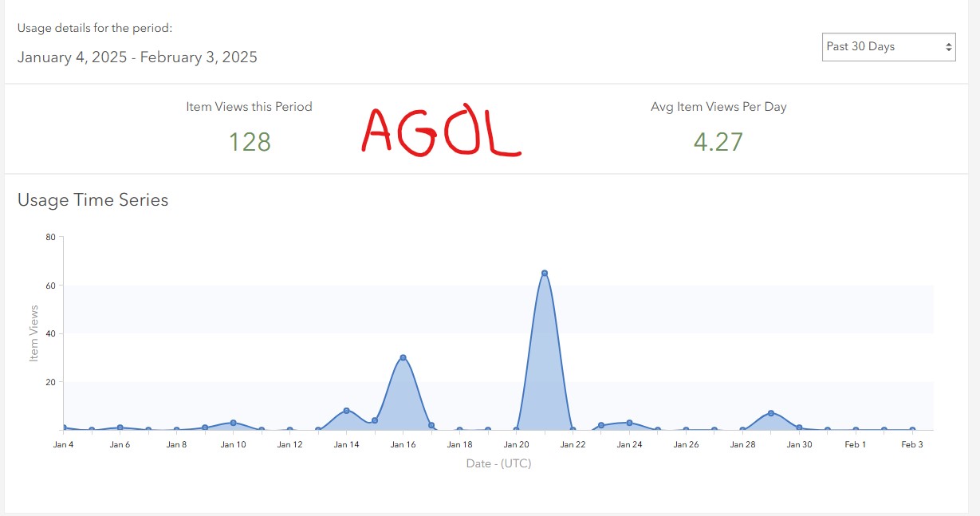Click the 'Jan 20' x-axis label
The image size is (980, 516).
point(516,444)
